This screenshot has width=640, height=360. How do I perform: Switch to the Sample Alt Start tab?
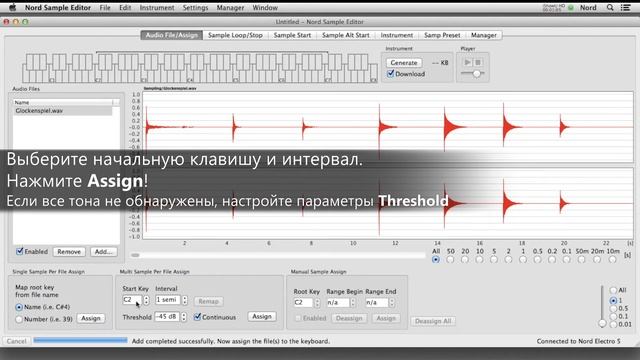tap(346, 35)
